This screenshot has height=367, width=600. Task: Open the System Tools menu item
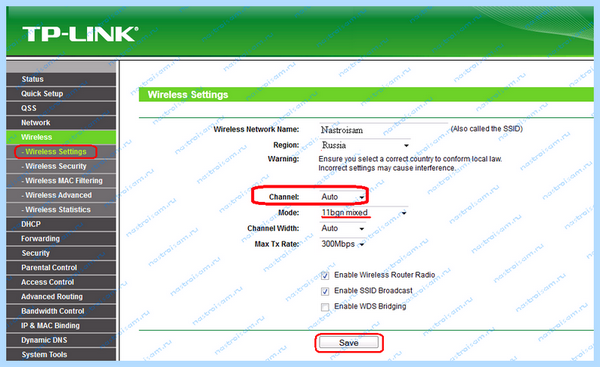(x=61, y=355)
